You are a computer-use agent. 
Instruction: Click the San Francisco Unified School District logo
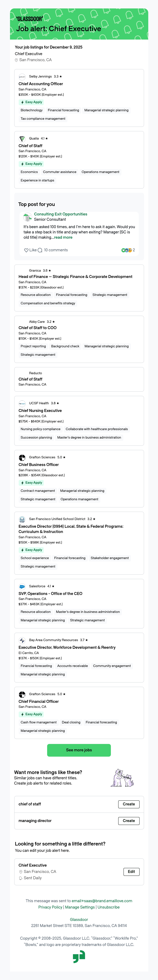click(22, 519)
